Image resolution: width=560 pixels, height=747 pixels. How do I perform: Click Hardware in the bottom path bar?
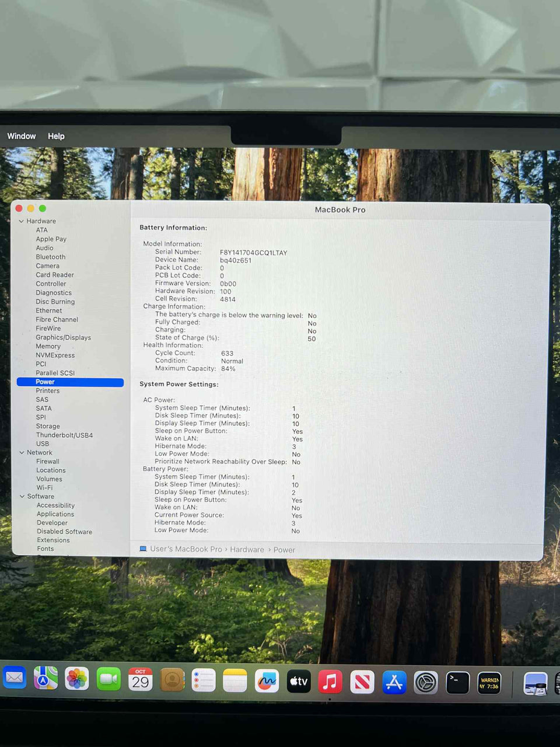247,550
